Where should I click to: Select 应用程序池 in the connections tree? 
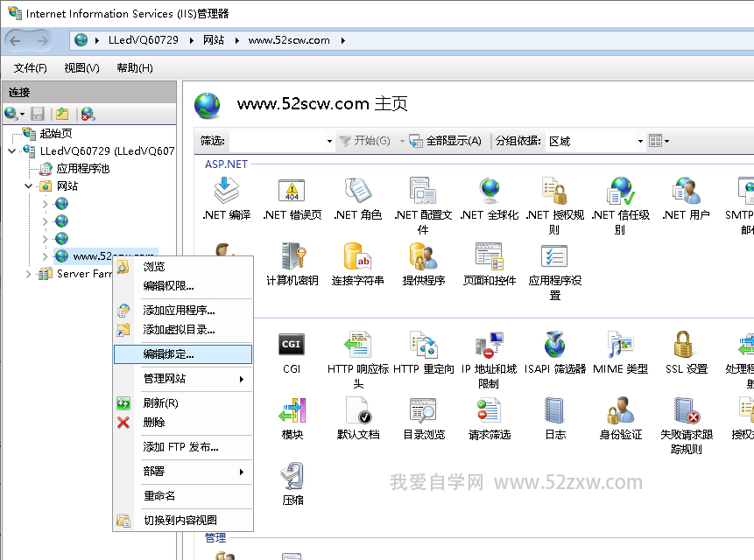(82, 169)
